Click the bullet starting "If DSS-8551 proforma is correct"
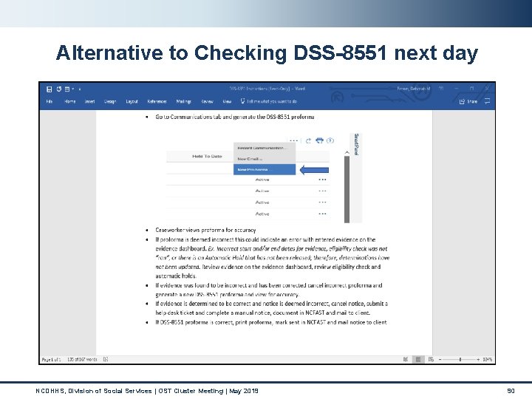This screenshot has width=532, height=399. [x=271, y=322]
